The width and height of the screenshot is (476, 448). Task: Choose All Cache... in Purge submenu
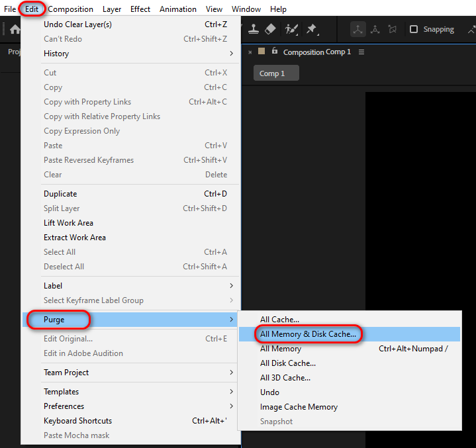[x=350, y=320]
